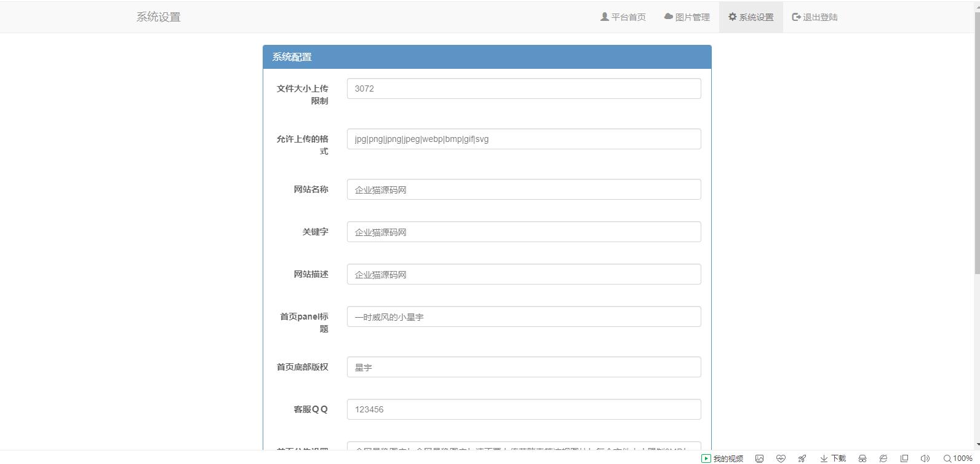The width and height of the screenshot is (980, 464).
Task: Select the 客服QQ input box
Action: pyautogui.click(x=524, y=409)
